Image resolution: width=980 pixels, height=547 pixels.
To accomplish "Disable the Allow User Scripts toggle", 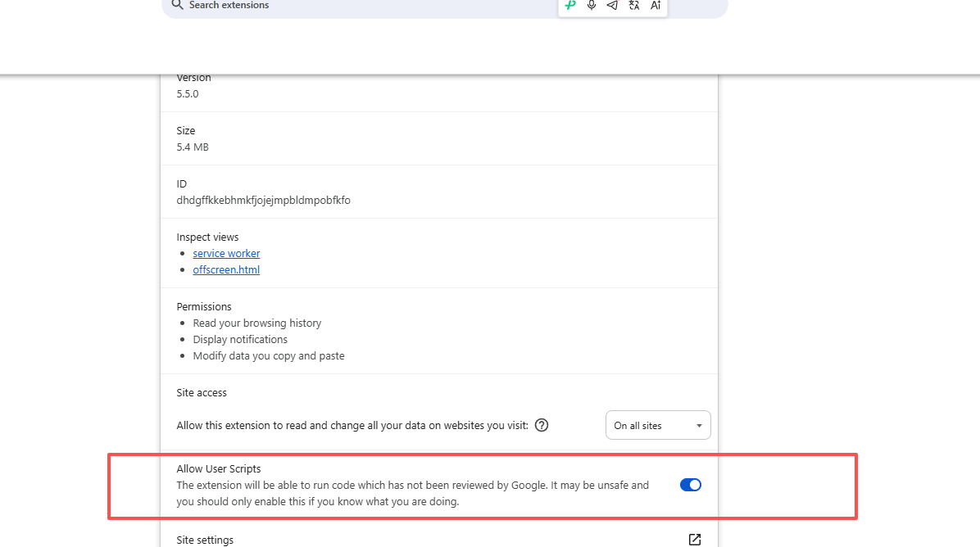I will pos(691,486).
